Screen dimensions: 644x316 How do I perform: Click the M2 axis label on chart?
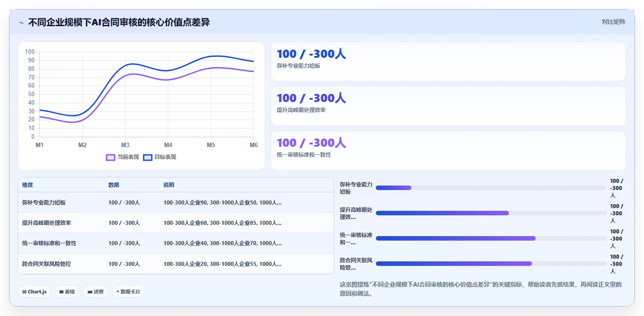82,145
